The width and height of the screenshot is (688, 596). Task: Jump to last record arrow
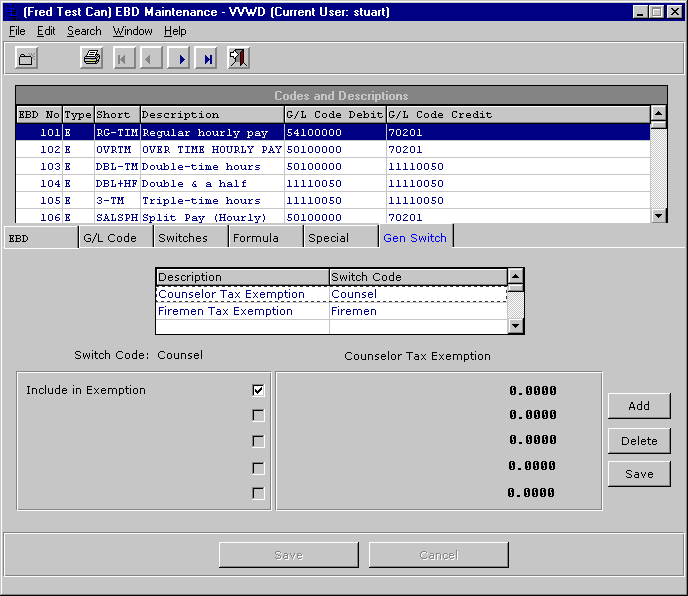(208, 59)
